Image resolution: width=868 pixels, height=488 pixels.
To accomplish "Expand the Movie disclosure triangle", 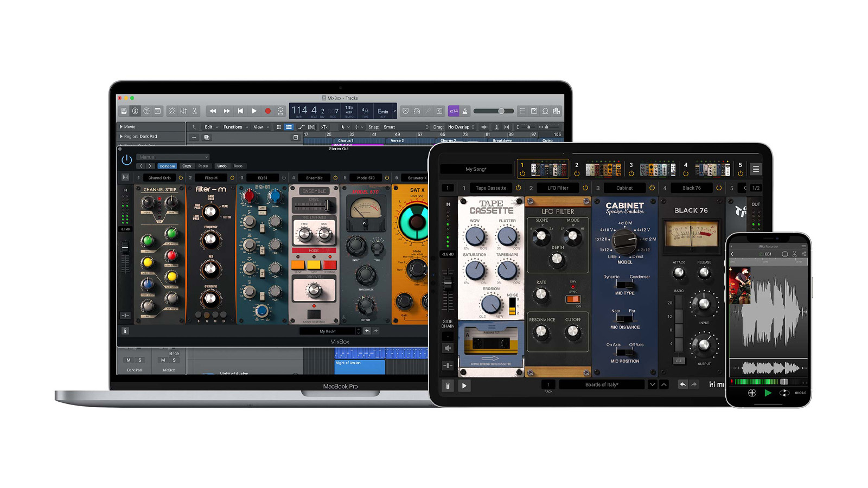I will click(121, 127).
